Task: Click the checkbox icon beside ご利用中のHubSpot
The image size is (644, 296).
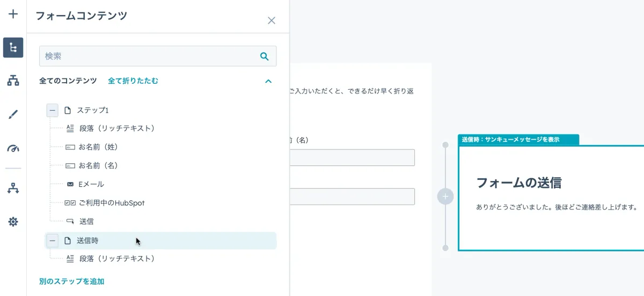Action: 70,203
